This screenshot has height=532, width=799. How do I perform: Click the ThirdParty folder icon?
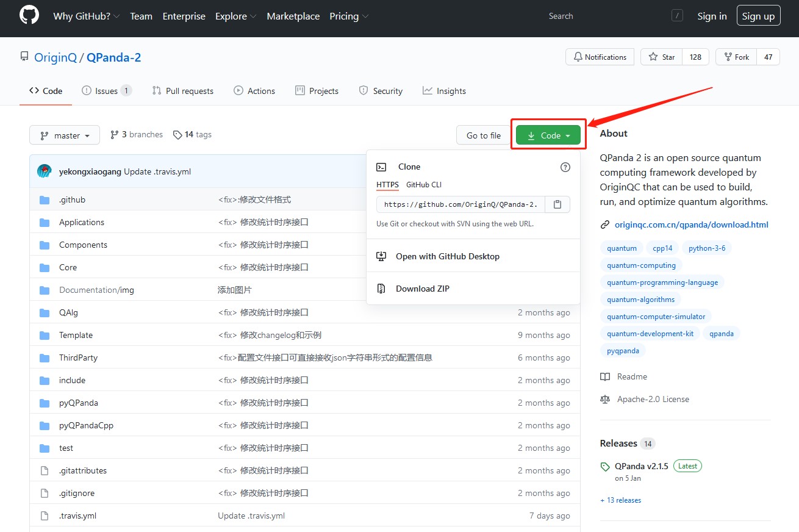point(44,358)
